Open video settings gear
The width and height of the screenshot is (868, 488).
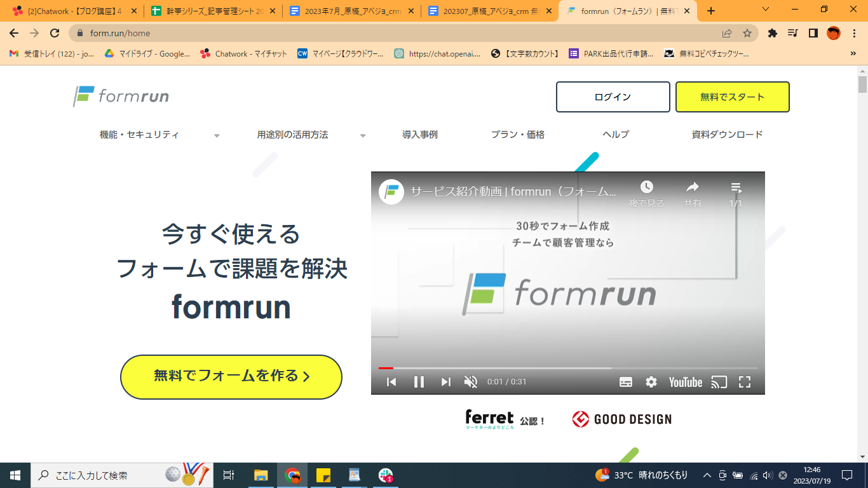651,382
